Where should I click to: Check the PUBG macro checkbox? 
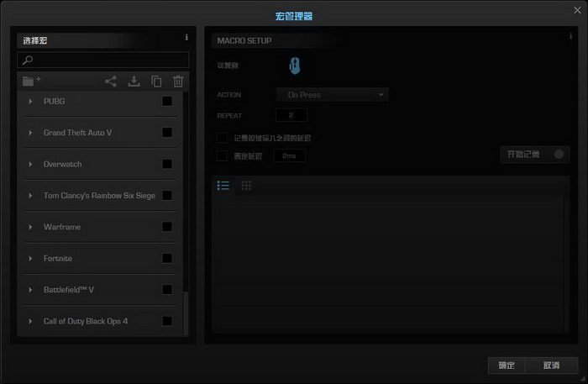click(x=167, y=101)
